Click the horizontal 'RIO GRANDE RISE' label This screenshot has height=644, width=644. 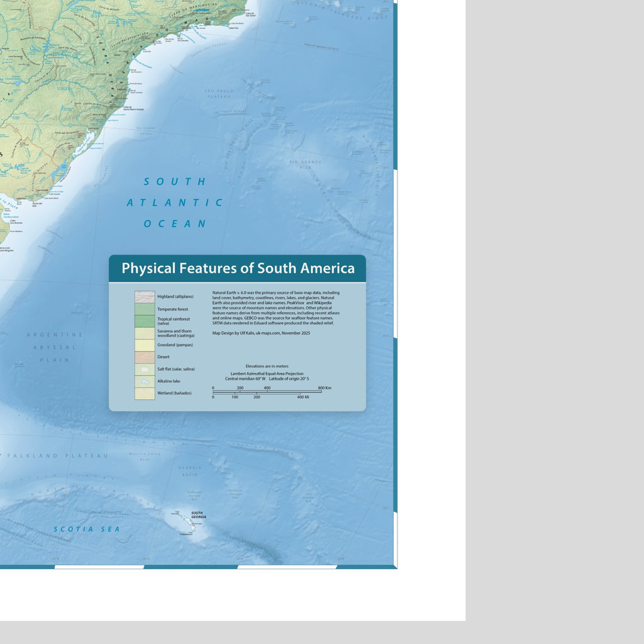[x=306, y=164]
